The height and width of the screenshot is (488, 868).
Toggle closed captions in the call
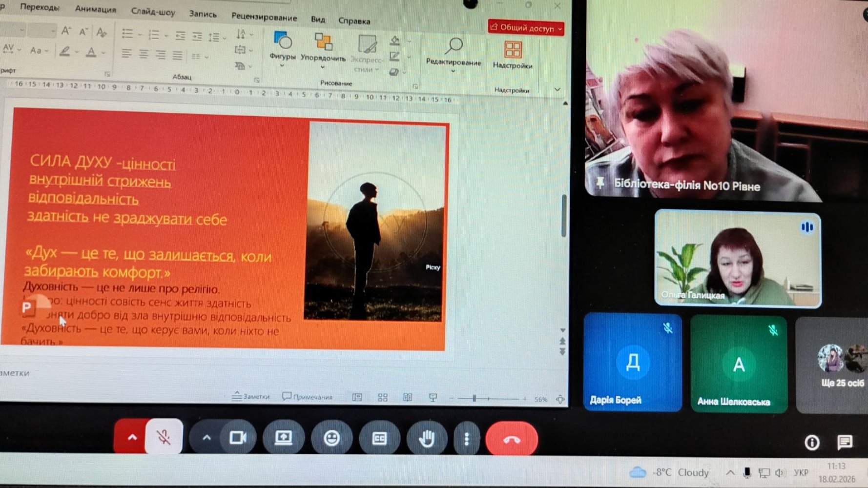point(380,439)
